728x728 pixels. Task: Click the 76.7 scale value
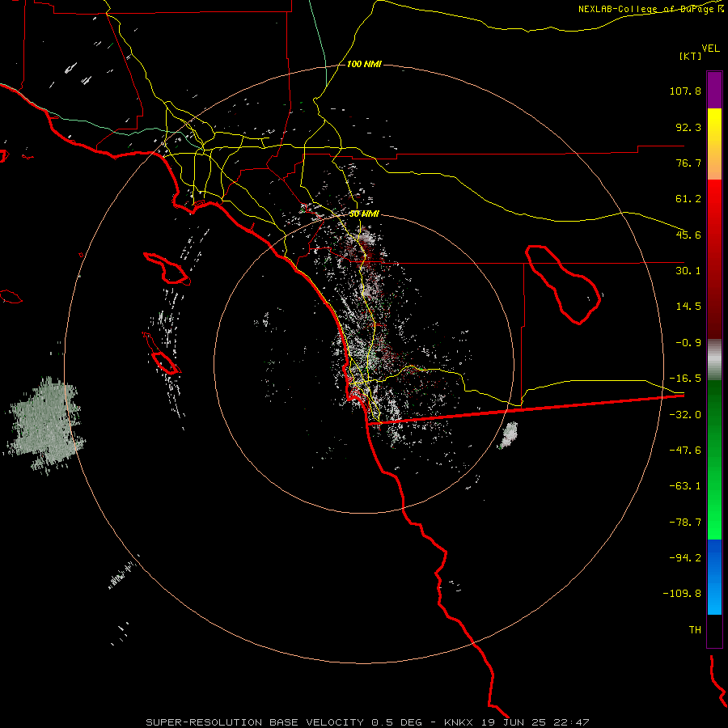688,163
